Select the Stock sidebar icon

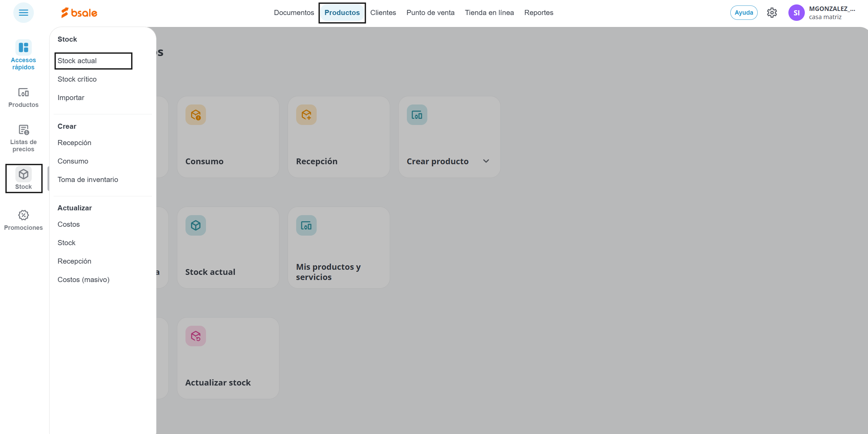tap(23, 179)
